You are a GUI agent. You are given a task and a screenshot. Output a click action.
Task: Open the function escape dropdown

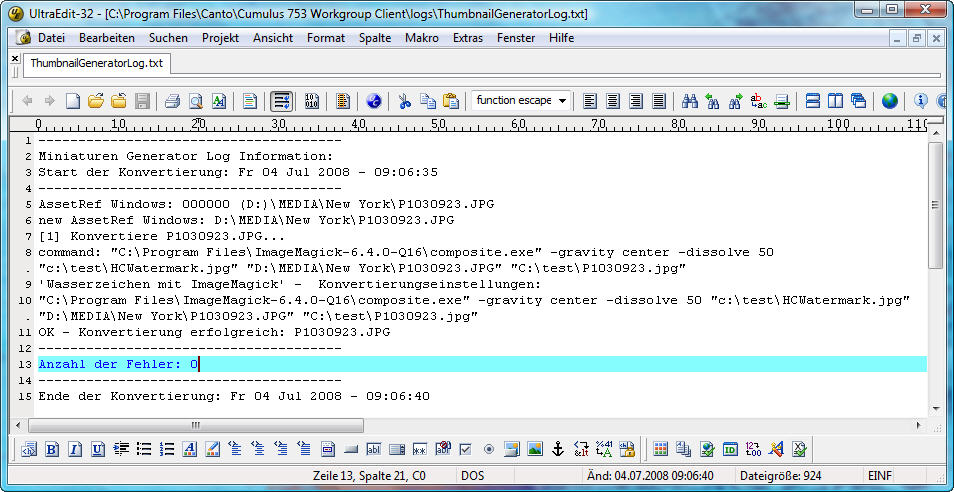[563, 100]
